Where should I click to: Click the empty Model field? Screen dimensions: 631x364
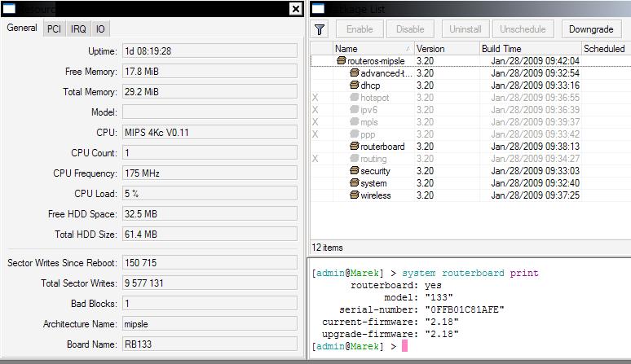(210, 112)
